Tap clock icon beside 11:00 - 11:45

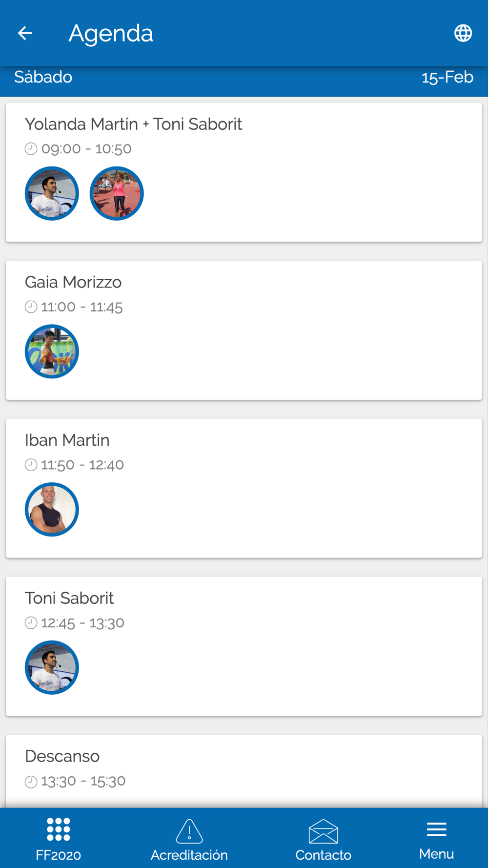tap(31, 307)
